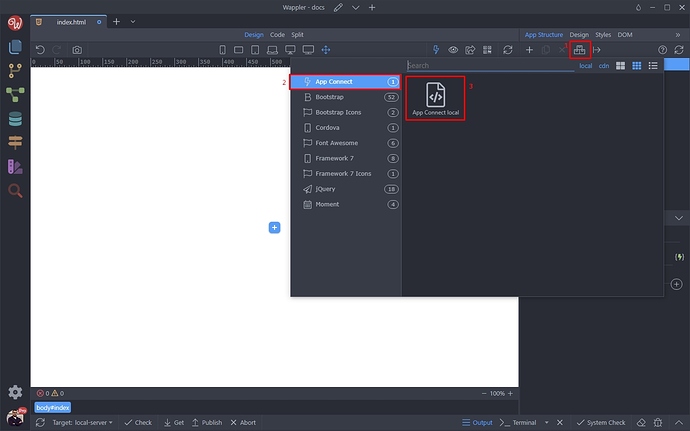The image size is (690, 431).
Task: Refresh the design view
Action: (x=508, y=50)
